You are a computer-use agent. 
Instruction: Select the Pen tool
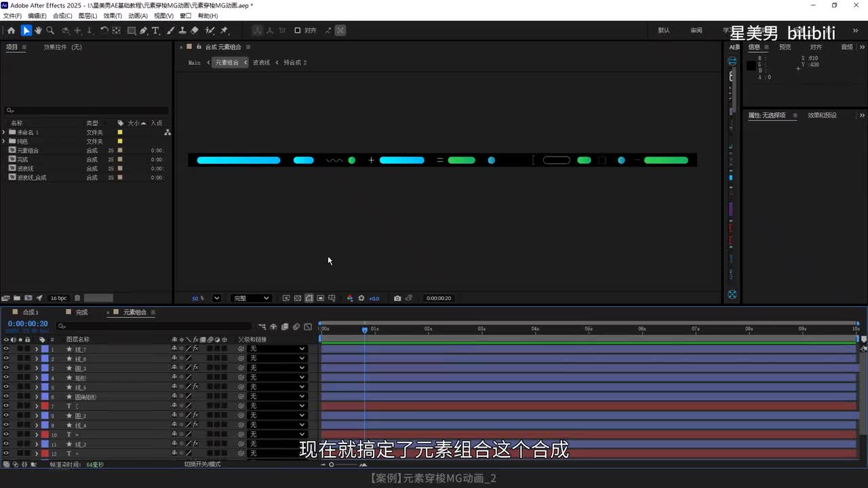(x=144, y=30)
